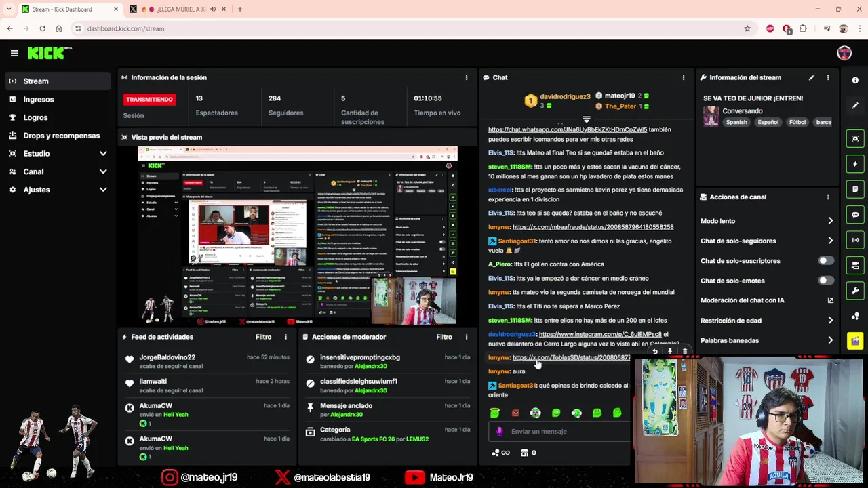Delete the hovered lunynw chat message

[x=685, y=351]
